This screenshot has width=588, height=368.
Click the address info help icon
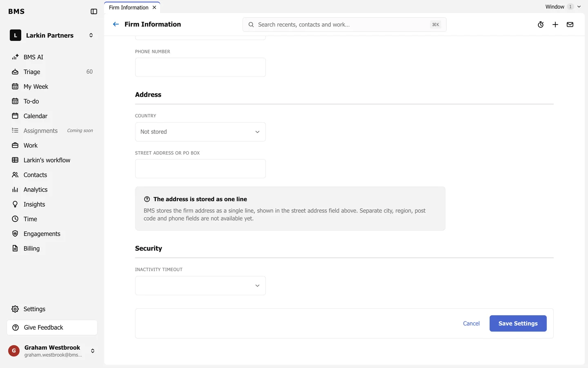[147, 199]
